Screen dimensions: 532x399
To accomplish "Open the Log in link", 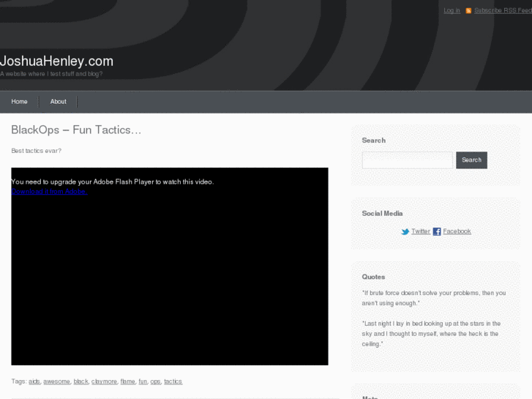I will [x=452, y=10].
